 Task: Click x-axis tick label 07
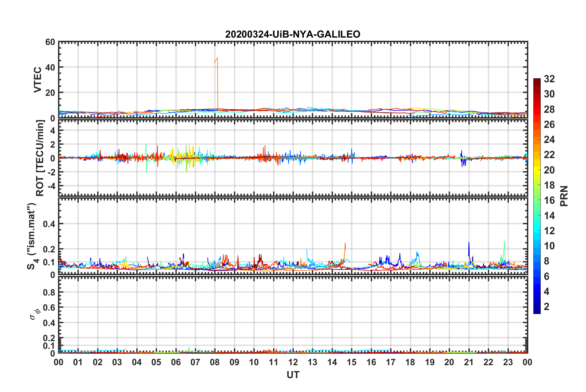[x=195, y=362]
